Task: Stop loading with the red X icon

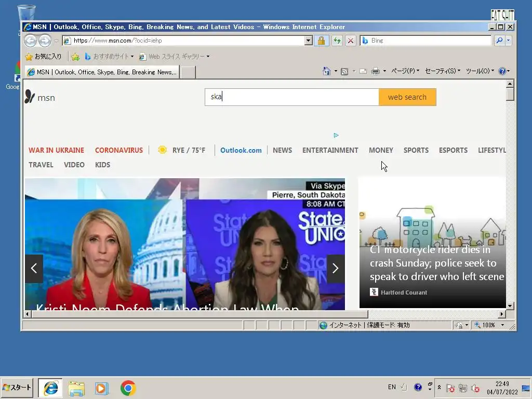Action: (351, 41)
